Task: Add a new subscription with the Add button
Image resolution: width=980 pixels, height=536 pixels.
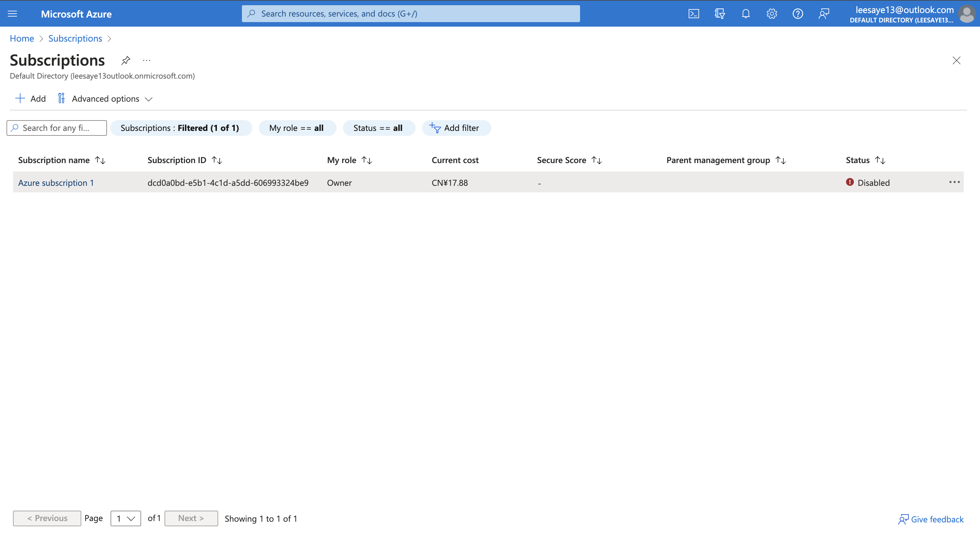Action: tap(30, 98)
